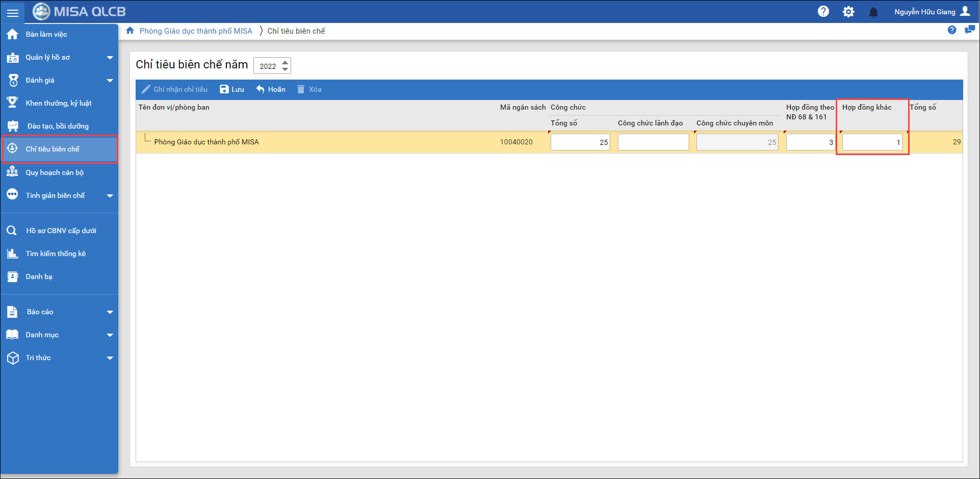Viewport: 980px width, 479px height.
Task: Expand the Báo cáo menu
Action: point(110,312)
